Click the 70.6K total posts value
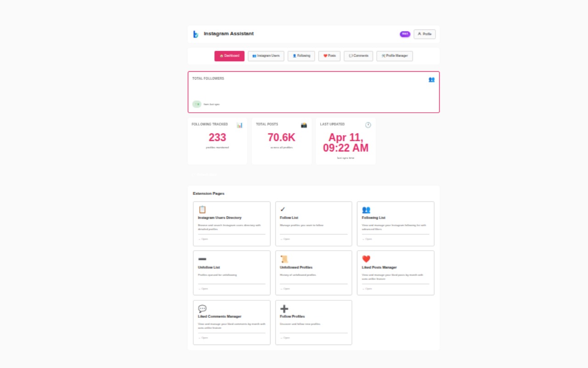This screenshot has height=368, width=588. click(282, 138)
